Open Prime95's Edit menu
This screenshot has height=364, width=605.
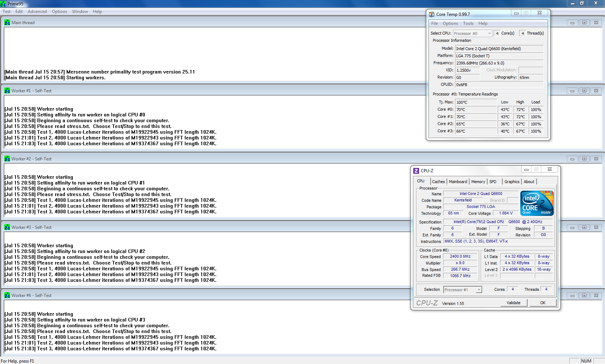coord(19,12)
